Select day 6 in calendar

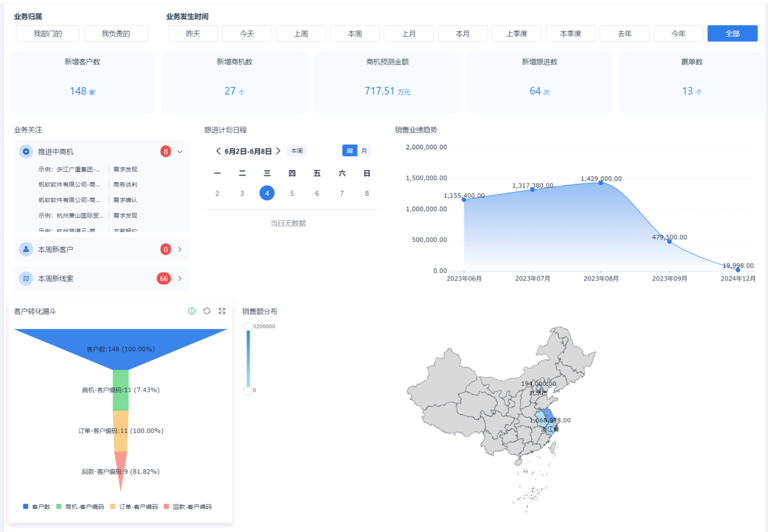click(x=317, y=193)
